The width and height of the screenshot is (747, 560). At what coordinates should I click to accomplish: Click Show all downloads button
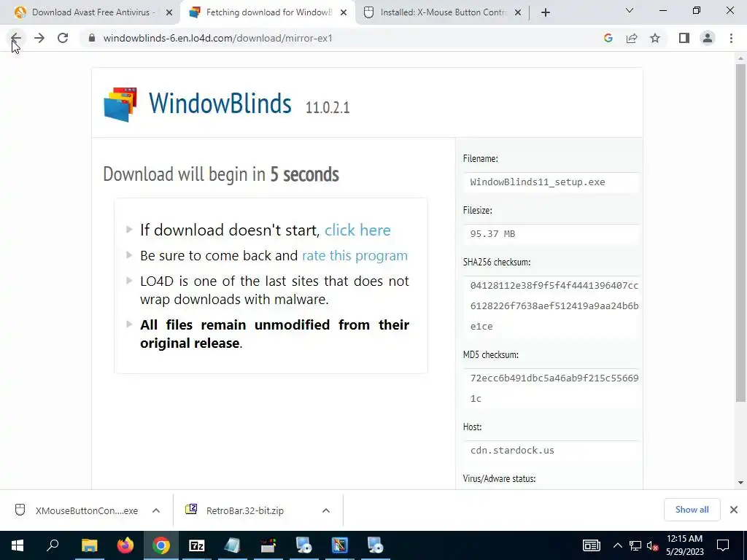(x=692, y=510)
